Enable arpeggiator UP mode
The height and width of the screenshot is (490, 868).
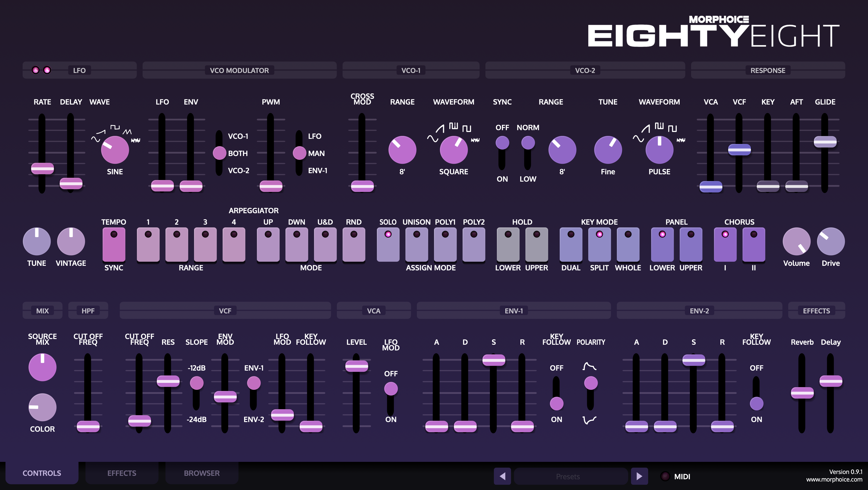(268, 245)
